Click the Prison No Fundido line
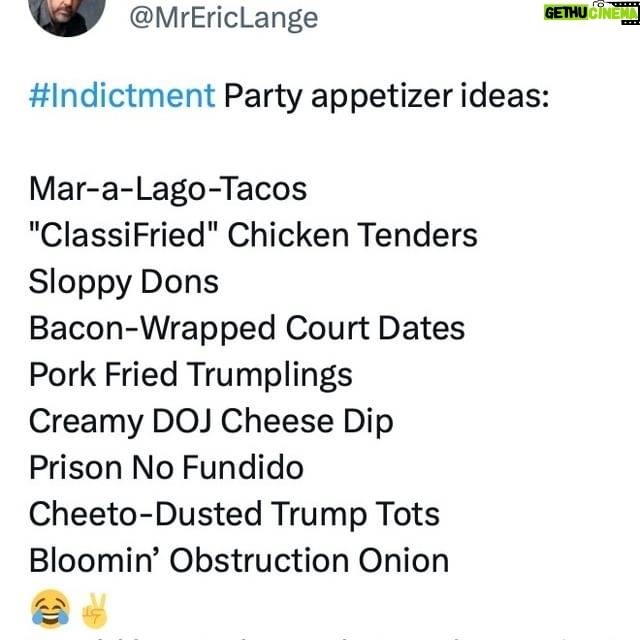 click(x=166, y=468)
